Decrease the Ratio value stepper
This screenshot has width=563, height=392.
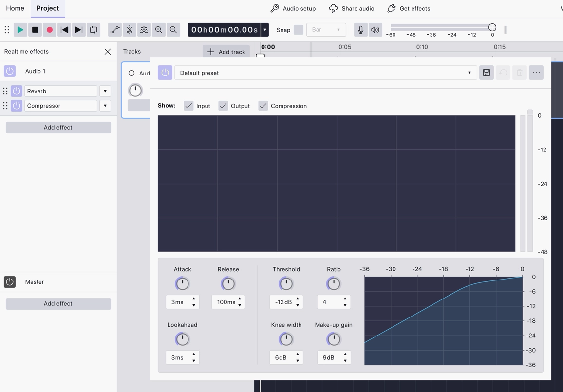345,305
